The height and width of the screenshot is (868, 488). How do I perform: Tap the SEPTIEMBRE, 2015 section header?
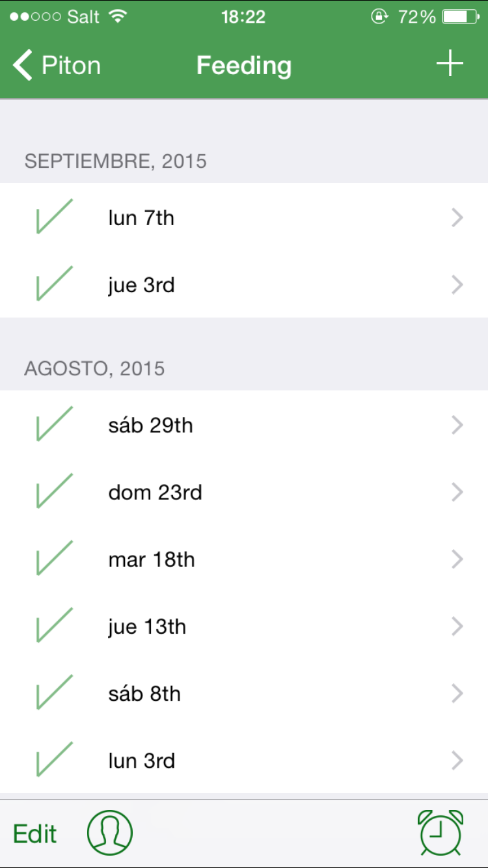click(115, 161)
